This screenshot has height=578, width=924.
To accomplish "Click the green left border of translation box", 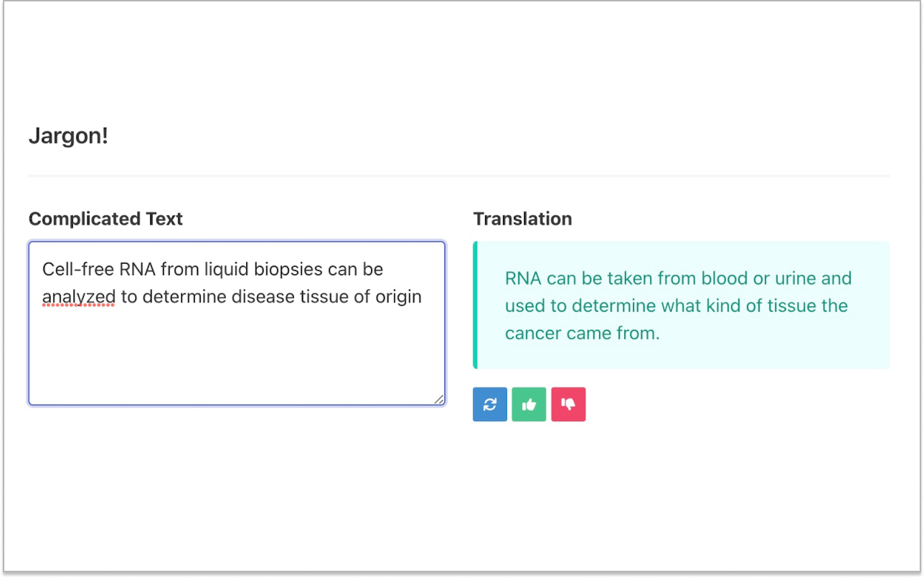I will pos(475,305).
